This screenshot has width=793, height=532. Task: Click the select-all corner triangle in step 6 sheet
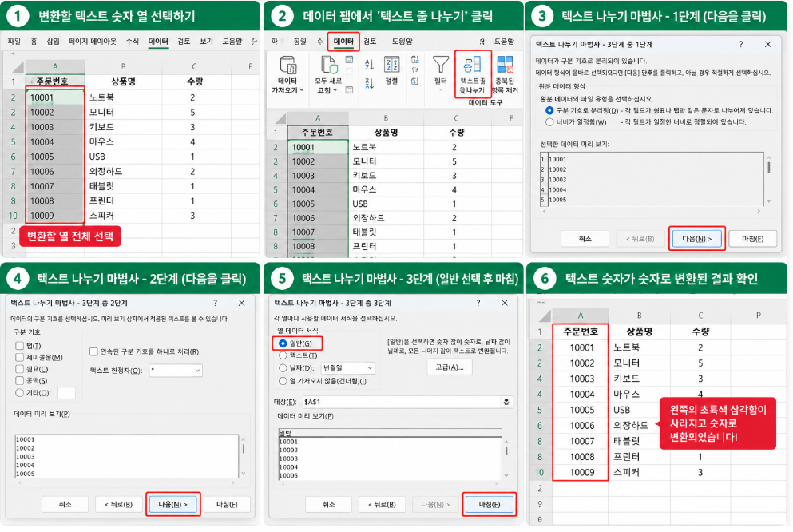coord(545,316)
